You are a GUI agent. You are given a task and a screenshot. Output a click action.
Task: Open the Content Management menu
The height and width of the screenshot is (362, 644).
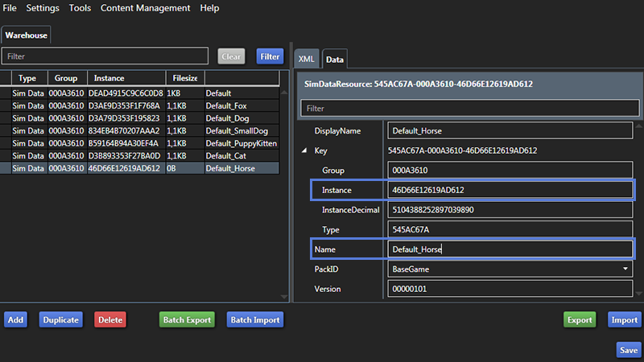point(145,8)
